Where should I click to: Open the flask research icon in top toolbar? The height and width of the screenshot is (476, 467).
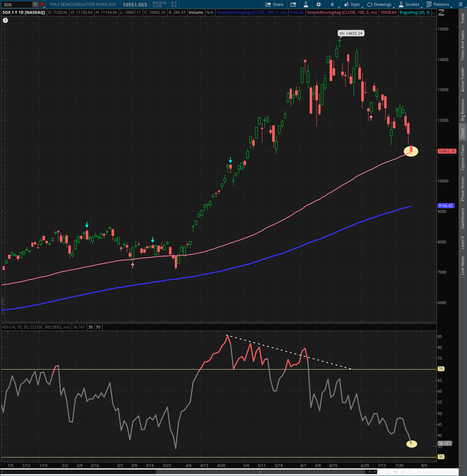(306, 4)
